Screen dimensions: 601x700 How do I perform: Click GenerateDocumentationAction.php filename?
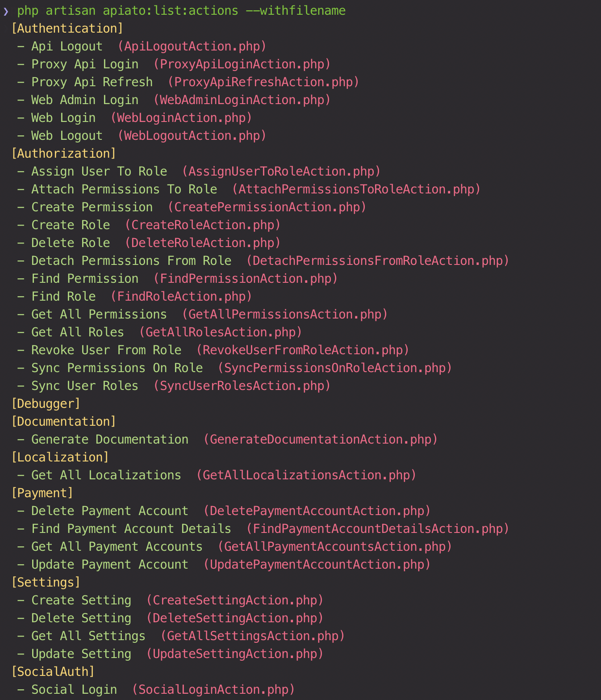tap(320, 440)
